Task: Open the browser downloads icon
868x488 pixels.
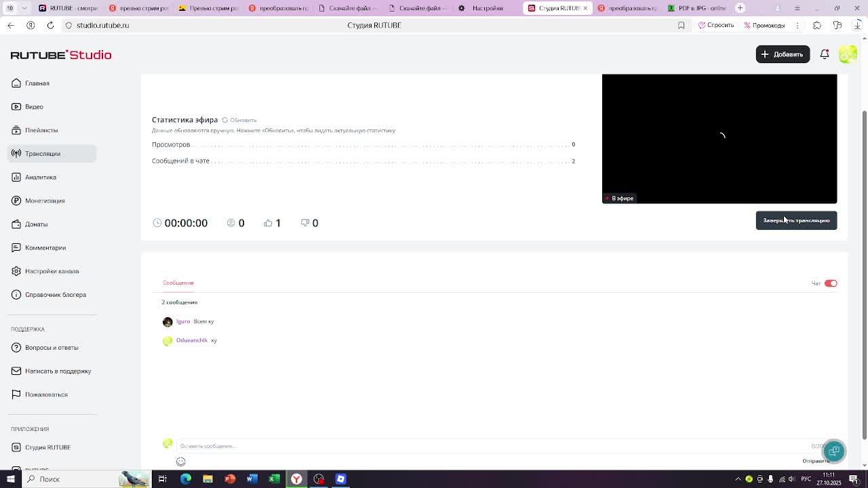Action: point(858,25)
